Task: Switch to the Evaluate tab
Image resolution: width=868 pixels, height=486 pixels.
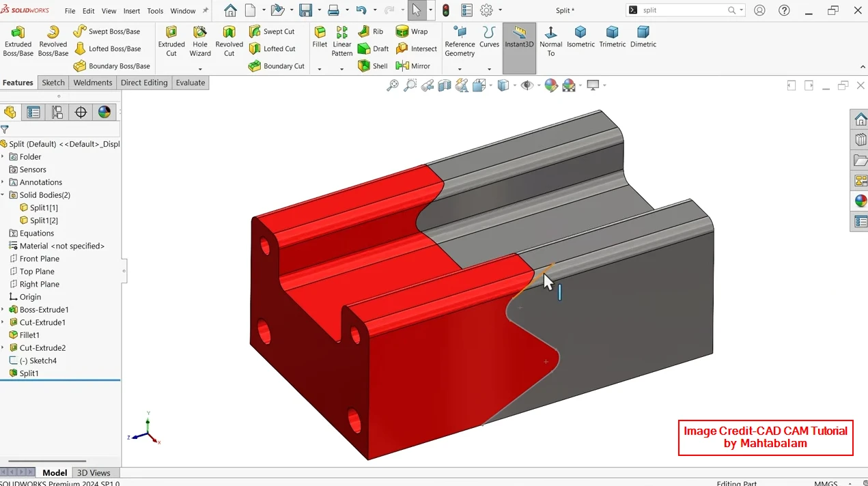Action: coord(191,83)
